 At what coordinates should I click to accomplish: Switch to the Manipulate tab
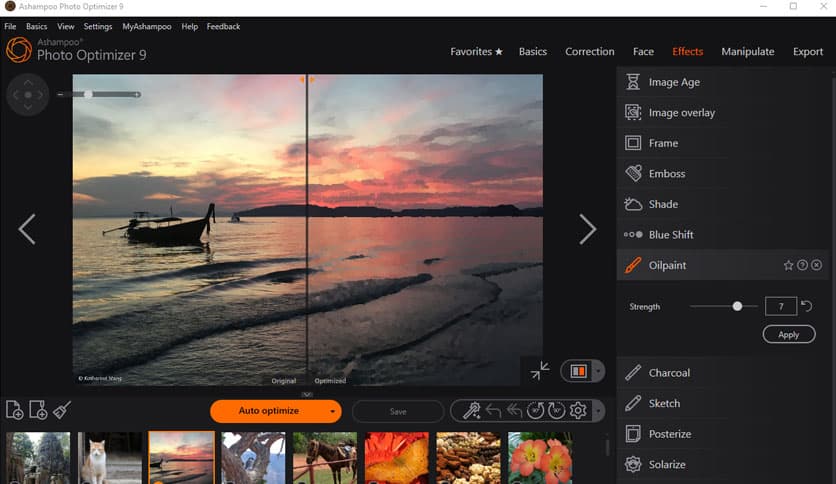(x=747, y=52)
